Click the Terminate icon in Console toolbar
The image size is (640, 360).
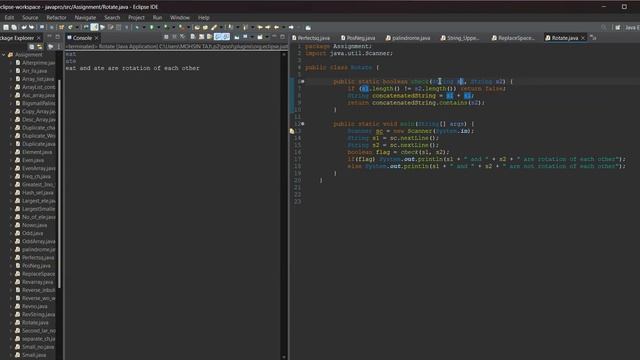[x=166, y=37]
